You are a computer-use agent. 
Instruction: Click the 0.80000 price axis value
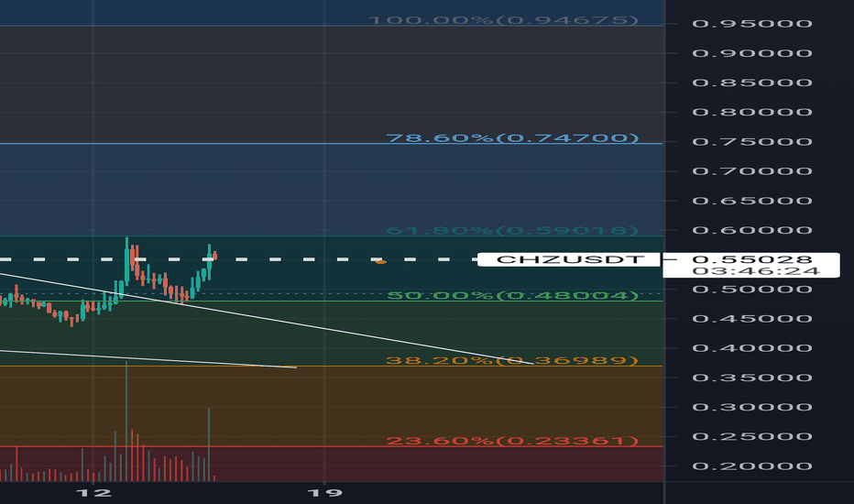coord(752,112)
